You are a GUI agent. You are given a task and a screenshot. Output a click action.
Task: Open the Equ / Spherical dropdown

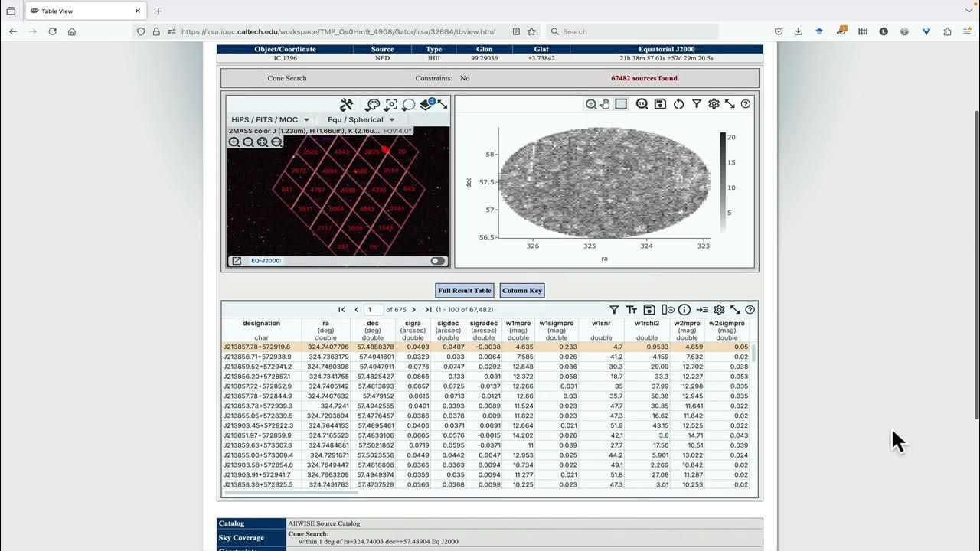tap(361, 120)
